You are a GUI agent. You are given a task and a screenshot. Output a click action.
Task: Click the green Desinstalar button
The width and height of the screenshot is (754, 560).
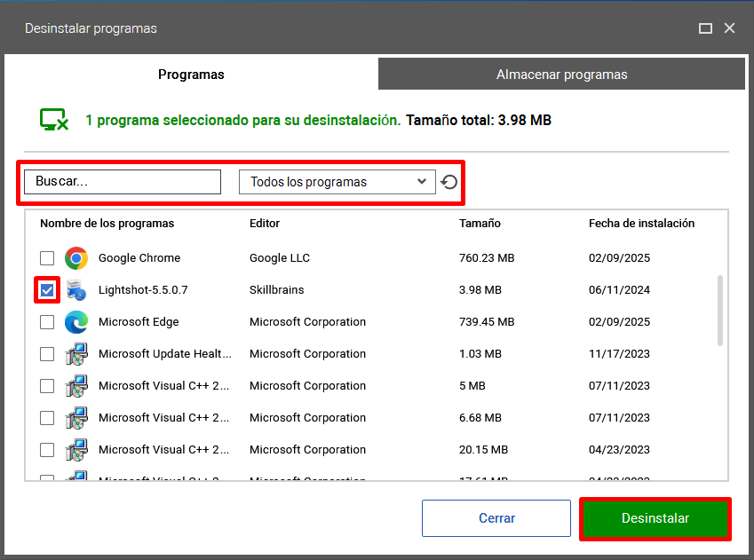[x=655, y=518]
